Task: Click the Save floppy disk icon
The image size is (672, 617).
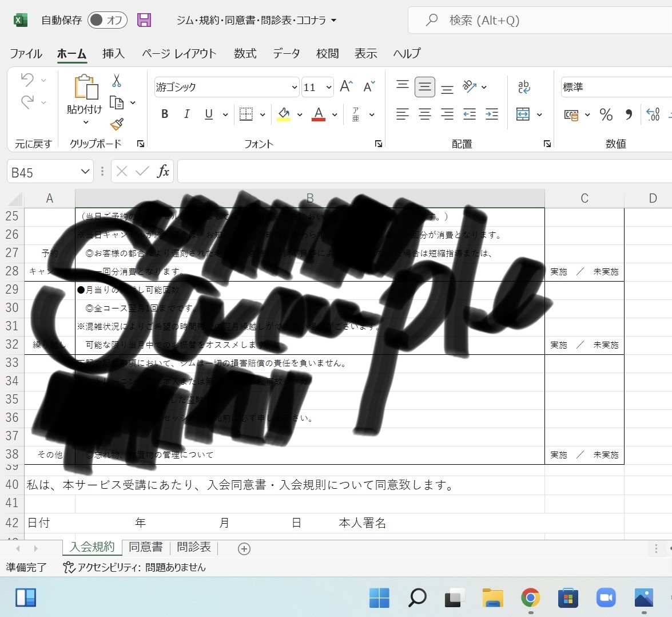Action: point(144,20)
